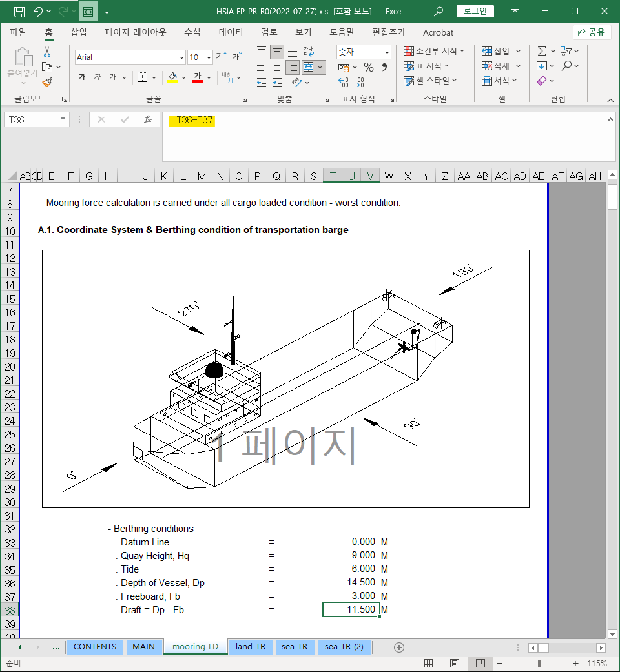
Task: Click the Clear eraser icon
Action: [542, 81]
